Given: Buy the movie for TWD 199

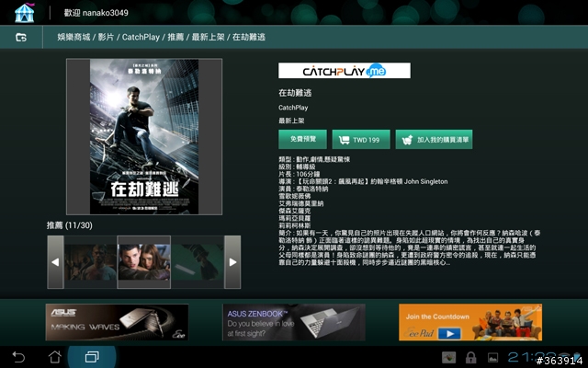Looking at the screenshot, I should click(x=361, y=139).
